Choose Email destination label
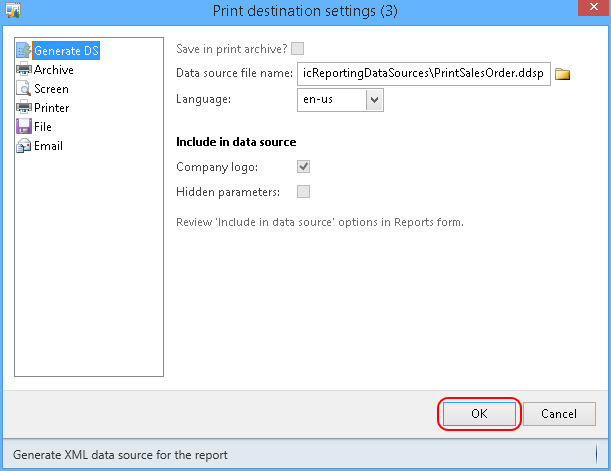 (48, 146)
